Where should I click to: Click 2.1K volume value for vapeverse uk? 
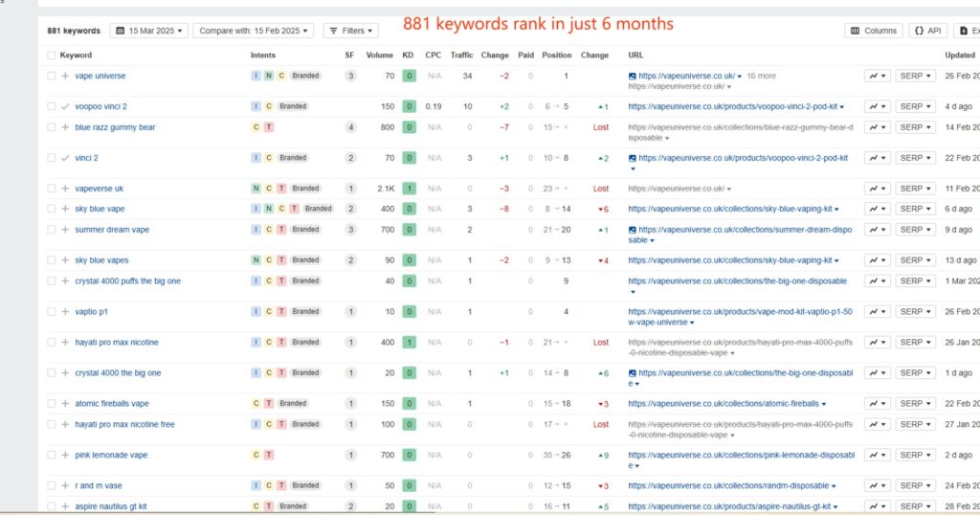(386, 189)
